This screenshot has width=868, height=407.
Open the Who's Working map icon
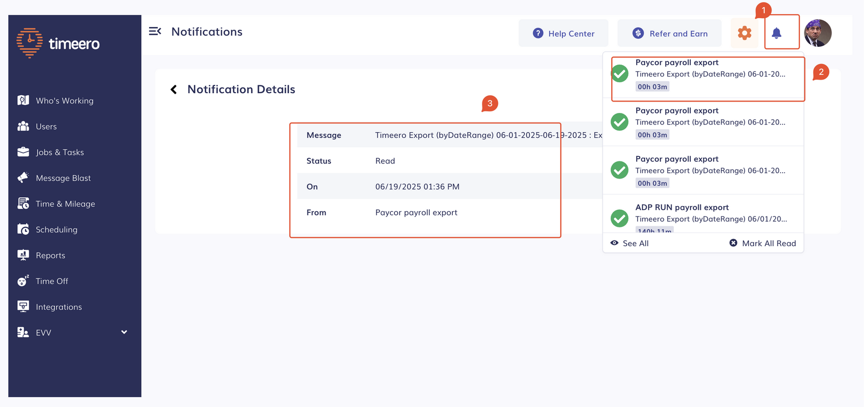(23, 100)
